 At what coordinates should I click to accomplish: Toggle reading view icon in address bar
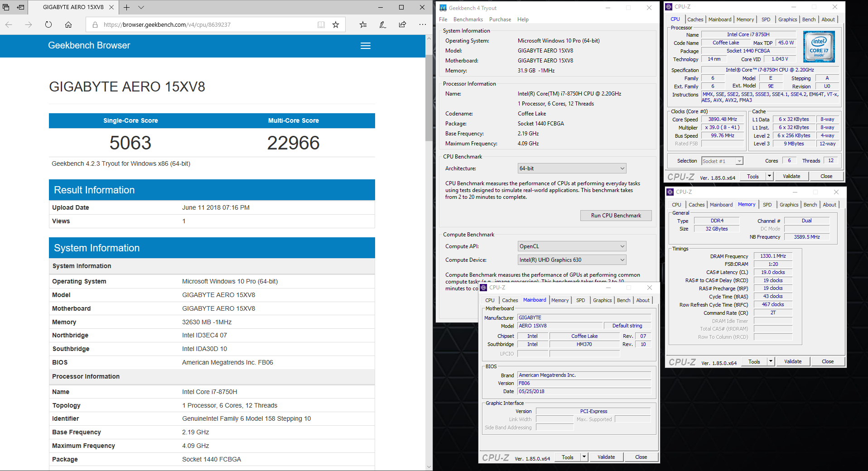coord(321,24)
